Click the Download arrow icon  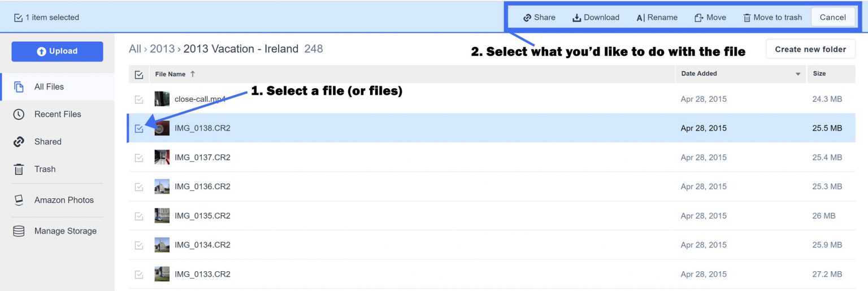click(x=577, y=18)
